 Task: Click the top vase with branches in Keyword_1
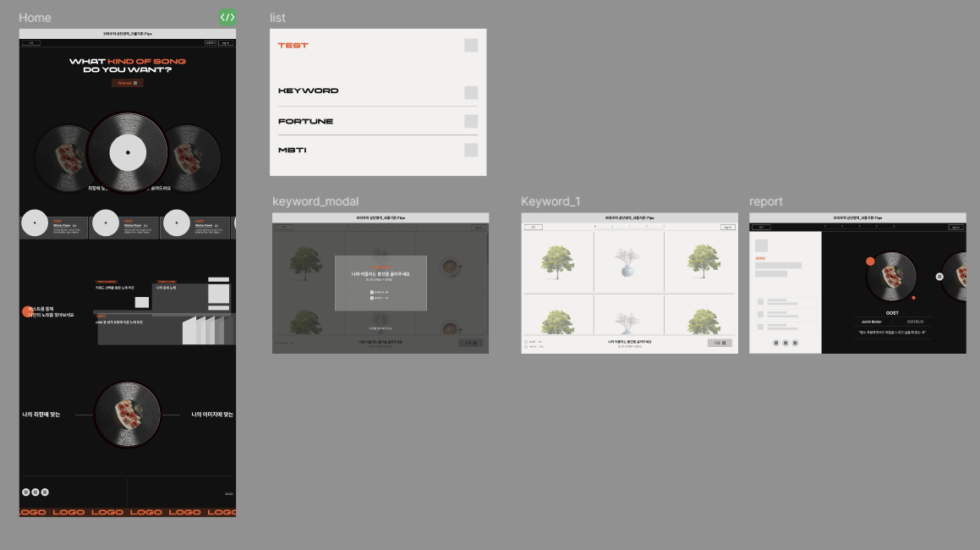(627, 262)
